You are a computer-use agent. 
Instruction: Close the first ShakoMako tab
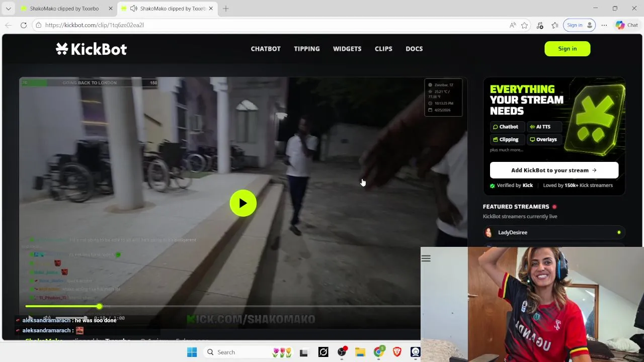click(111, 9)
